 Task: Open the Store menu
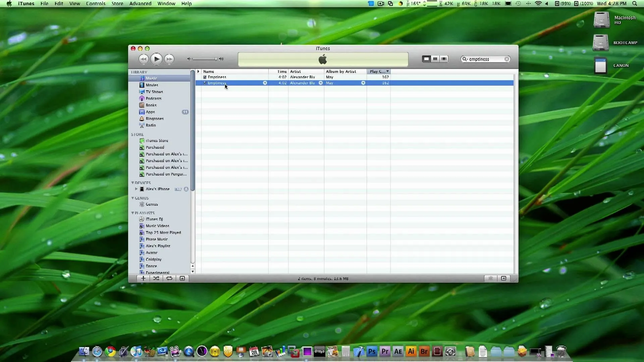pyautogui.click(x=117, y=4)
